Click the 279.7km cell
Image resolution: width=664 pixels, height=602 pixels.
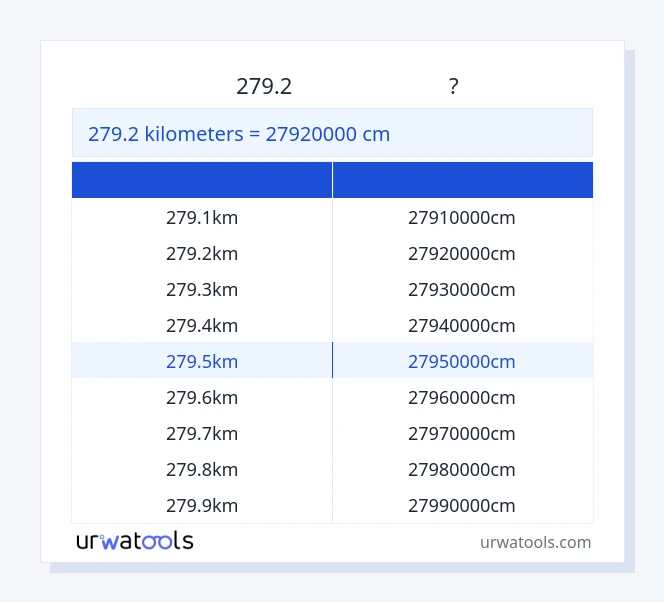coord(202,434)
